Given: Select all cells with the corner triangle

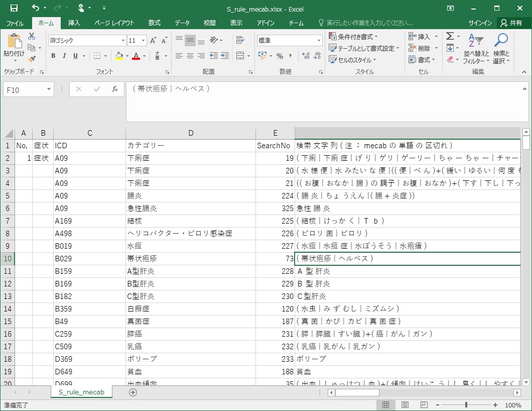Looking at the screenshot, I should pyautogui.click(x=8, y=133).
